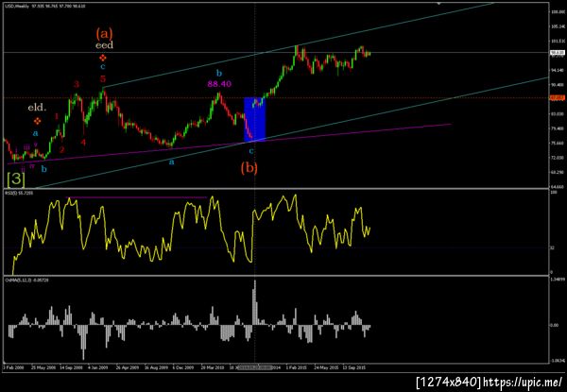Select the cyan "c" label above "(b)"
Image resolution: width=567 pixels, height=392 pixels.
click(x=251, y=150)
